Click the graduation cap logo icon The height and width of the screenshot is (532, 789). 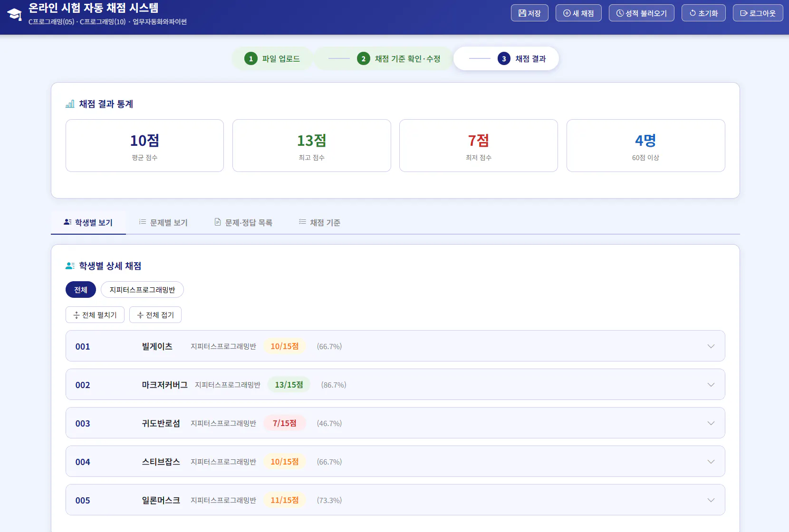(x=15, y=15)
